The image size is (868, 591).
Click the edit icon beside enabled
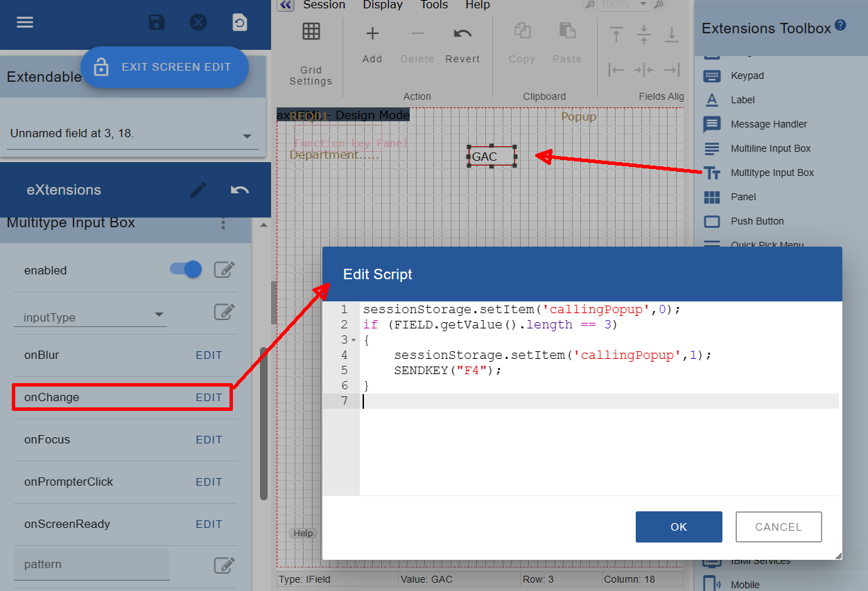(x=224, y=270)
